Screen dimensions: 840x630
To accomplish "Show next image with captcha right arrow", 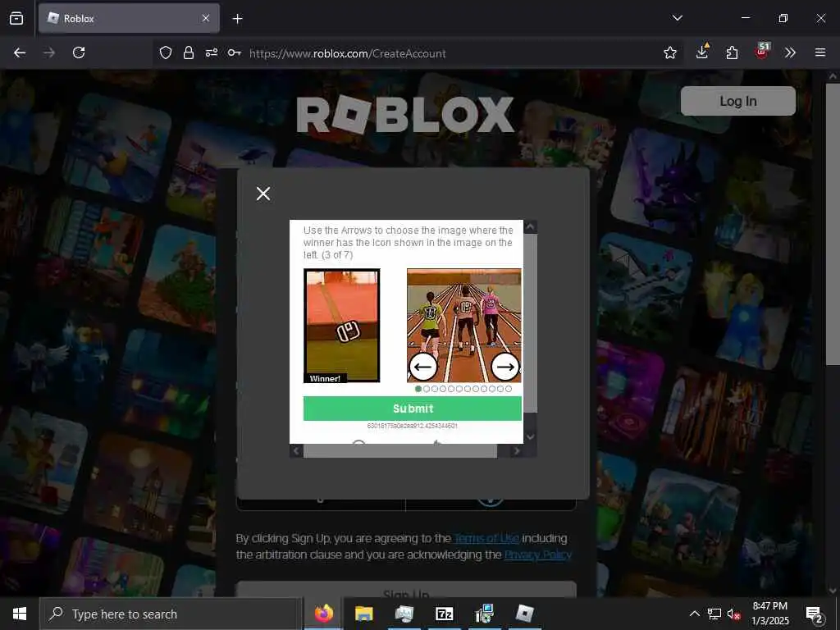I will [504, 367].
